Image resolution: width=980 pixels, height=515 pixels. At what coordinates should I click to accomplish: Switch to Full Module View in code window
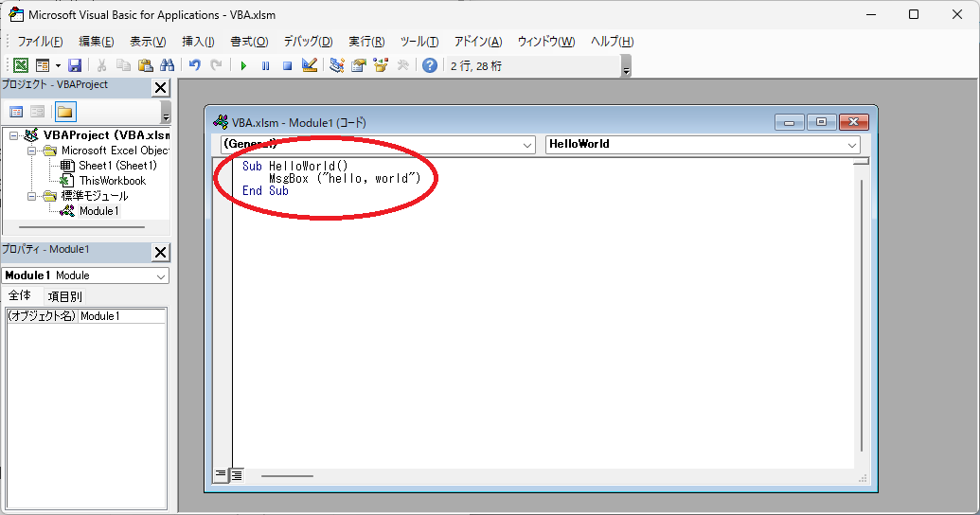click(237, 475)
